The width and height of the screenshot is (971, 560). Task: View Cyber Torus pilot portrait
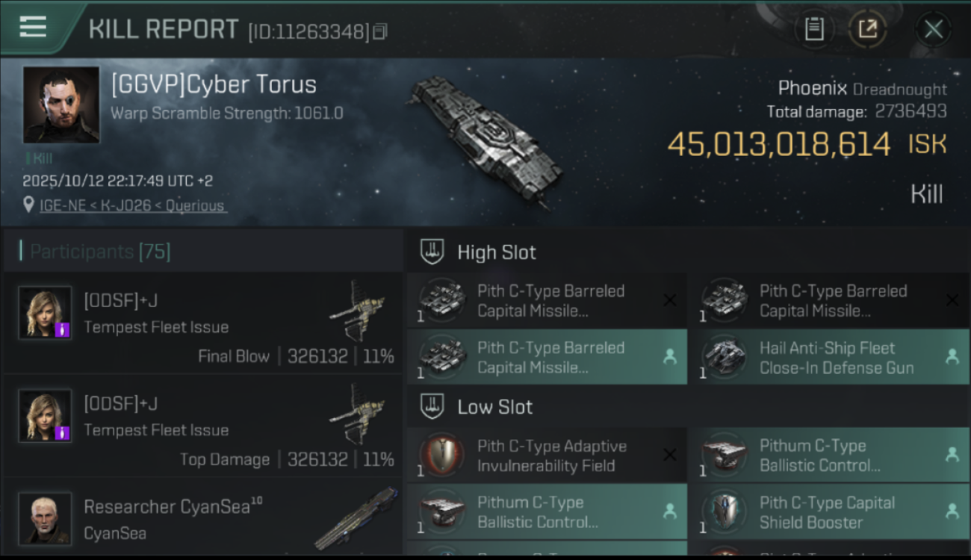61,105
